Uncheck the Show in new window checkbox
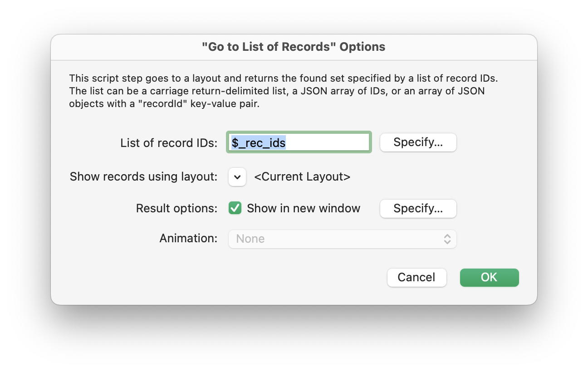The height and width of the screenshot is (372, 588). coord(235,208)
